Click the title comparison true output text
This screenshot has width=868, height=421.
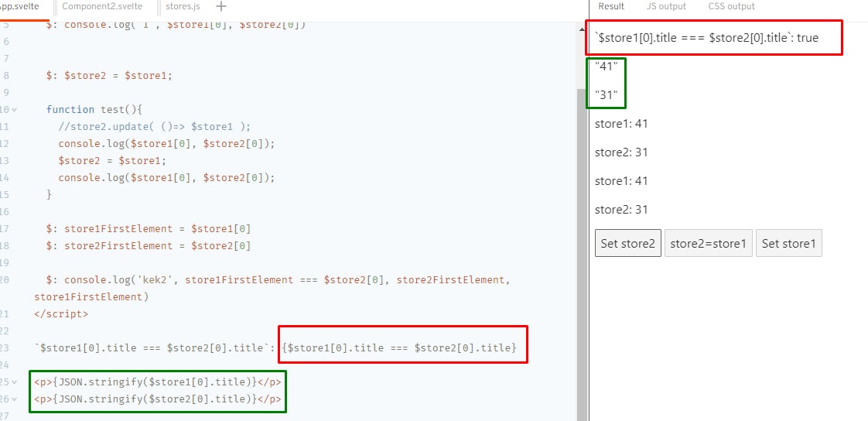tap(706, 38)
